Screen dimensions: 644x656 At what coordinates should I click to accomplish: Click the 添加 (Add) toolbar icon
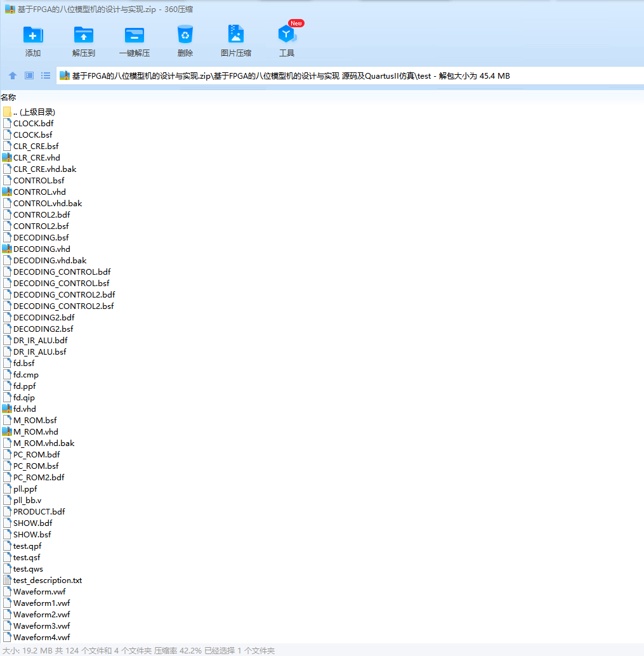[x=32, y=35]
